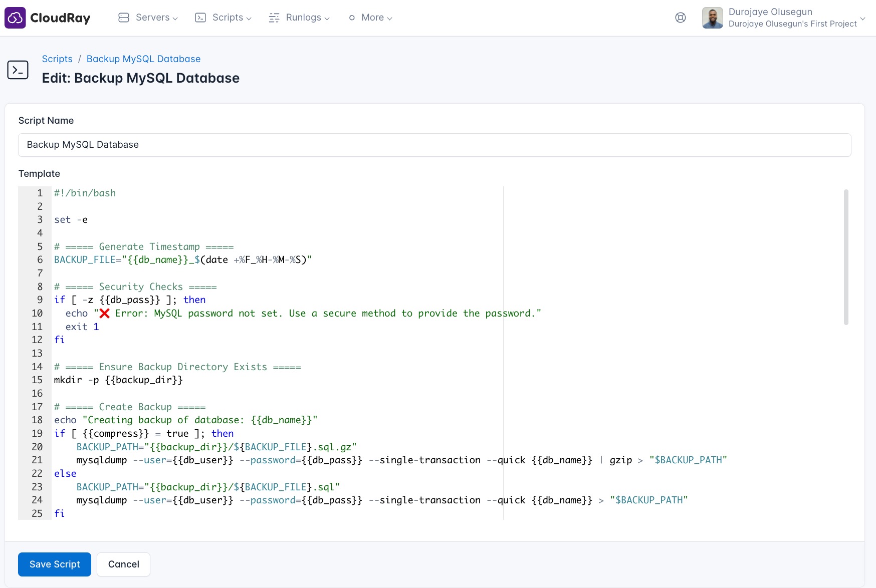Screen dimensions: 876x588
Task: Click the mysqldump command on line 24
Action: point(382,500)
